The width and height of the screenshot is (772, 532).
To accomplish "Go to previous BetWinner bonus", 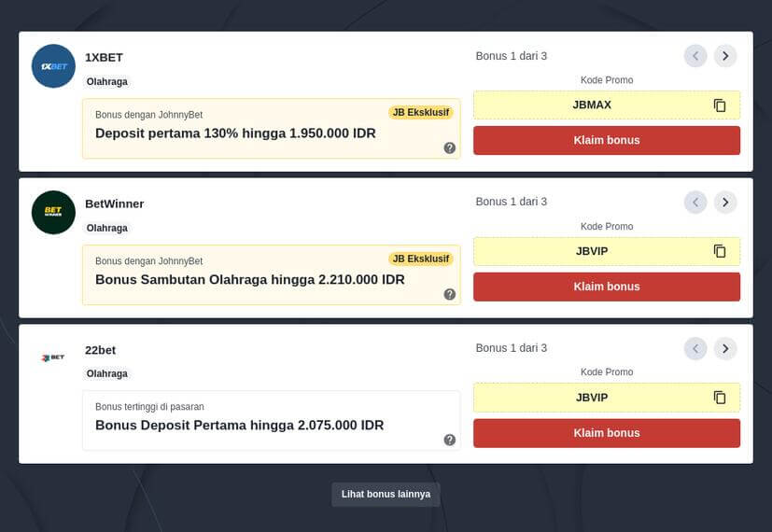I will pos(695,203).
